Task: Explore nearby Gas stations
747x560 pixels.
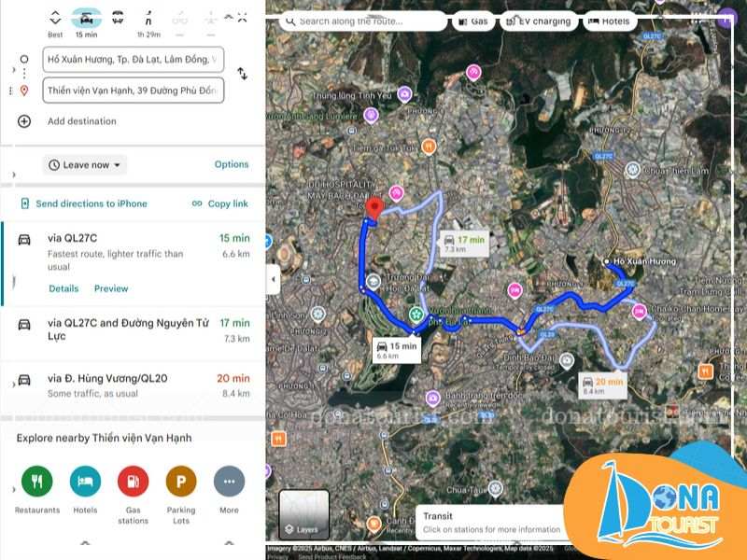Action: (133, 496)
